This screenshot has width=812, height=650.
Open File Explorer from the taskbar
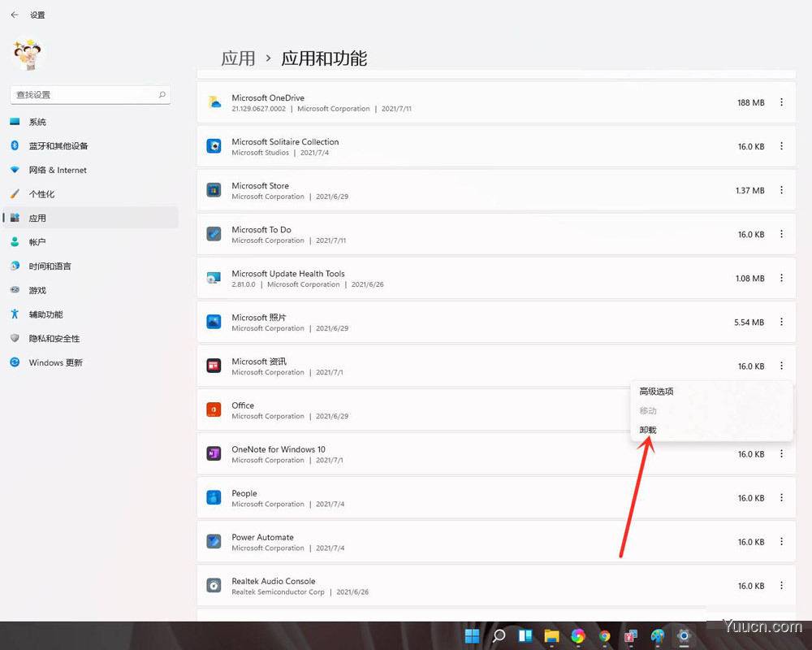click(551, 635)
